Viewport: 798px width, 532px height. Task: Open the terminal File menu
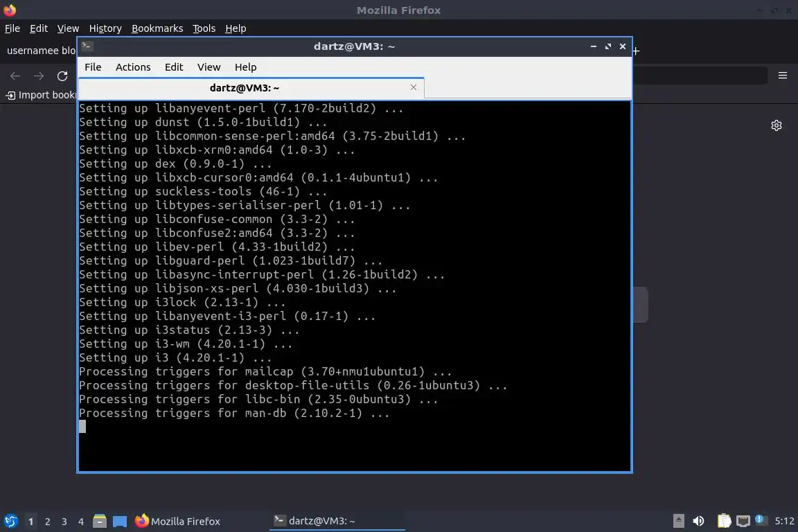pos(93,67)
